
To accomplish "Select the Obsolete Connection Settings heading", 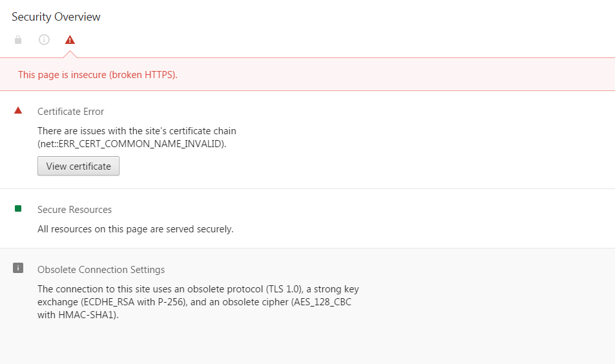I will [x=101, y=270].
